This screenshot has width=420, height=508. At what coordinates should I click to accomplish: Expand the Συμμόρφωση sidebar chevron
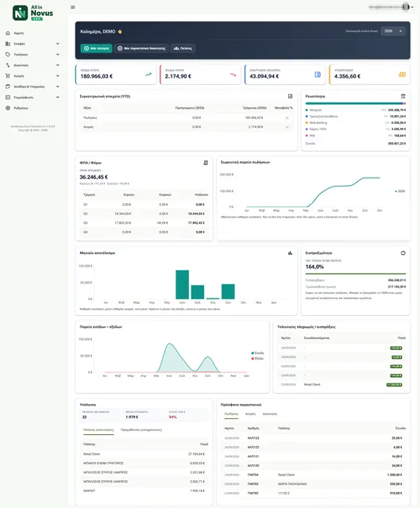[x=58, y=97]
